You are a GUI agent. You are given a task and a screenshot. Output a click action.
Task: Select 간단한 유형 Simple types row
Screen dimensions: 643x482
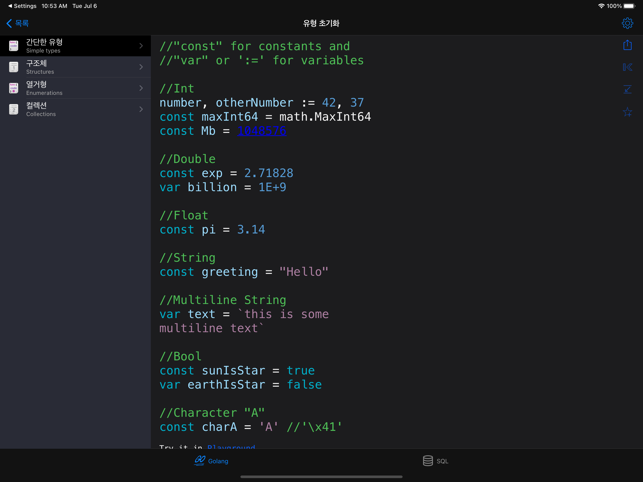pos(75,46)
